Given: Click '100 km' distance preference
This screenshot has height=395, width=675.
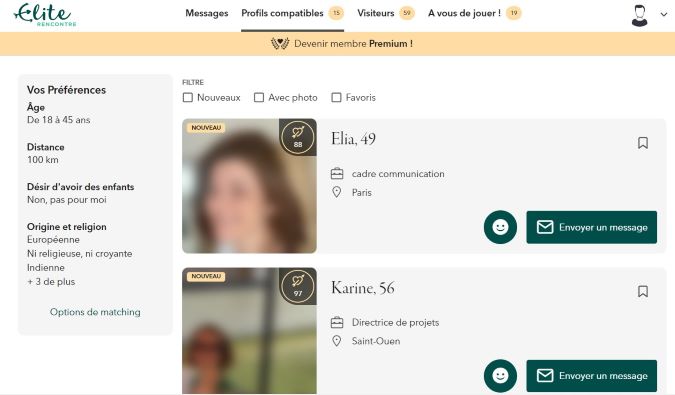Looking at the screenshot, I should pyautogui.click(x=43, y=160).
